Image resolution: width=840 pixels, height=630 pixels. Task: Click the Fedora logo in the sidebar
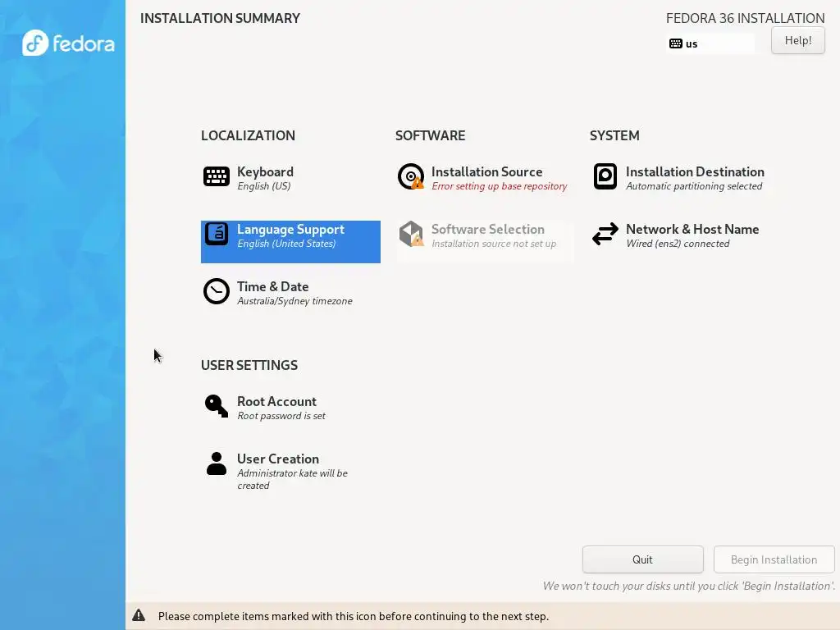click(x=68, y=43)
